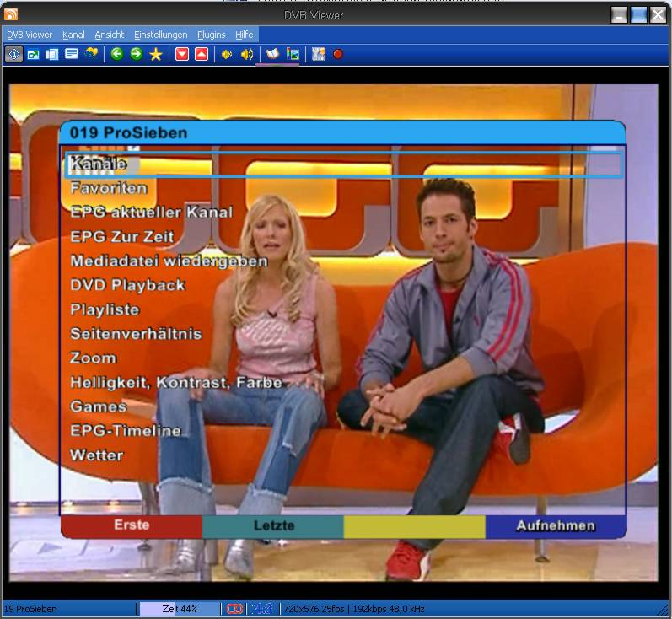Switch to fullscreen with the green window icon
Image resolution: width=672 pixels, height=619 pixels.
coord(34,55)
